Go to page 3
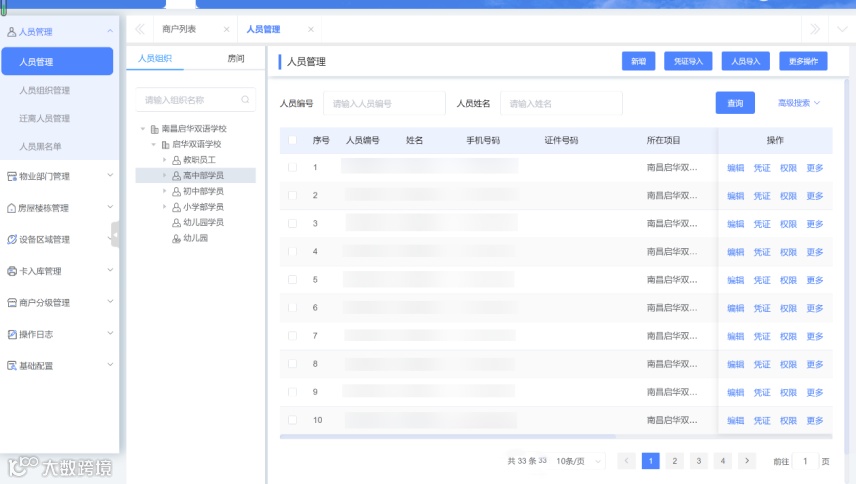 tap(699, 461)
